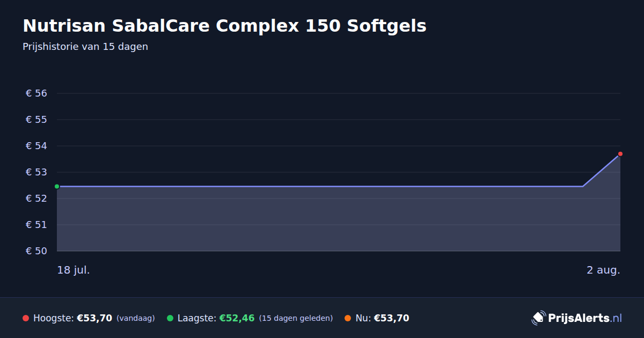Click the Prijshistorie van 15 dagen subtitle
This screenshot has height=338, width=644.
(85, 47)
